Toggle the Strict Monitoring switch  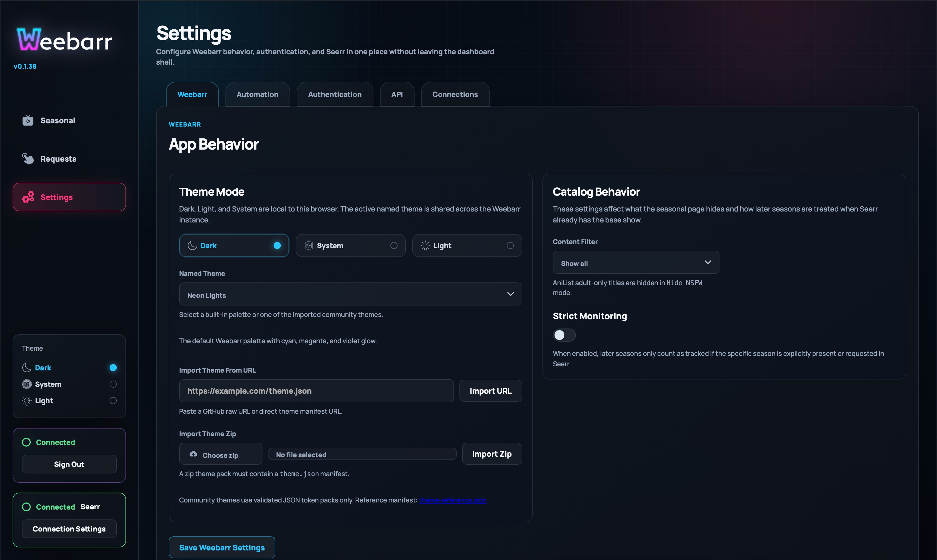pyautogui.click(x=564, y=335)
